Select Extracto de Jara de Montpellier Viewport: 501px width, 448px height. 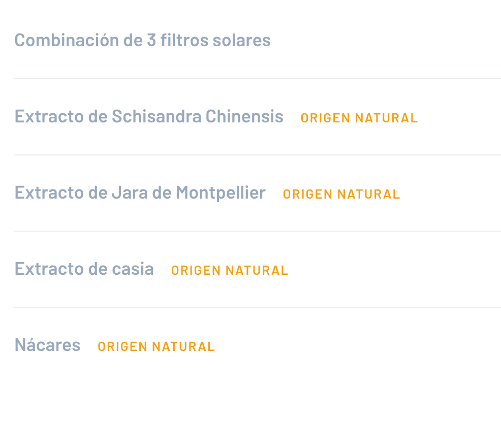(x=140, y=193)
